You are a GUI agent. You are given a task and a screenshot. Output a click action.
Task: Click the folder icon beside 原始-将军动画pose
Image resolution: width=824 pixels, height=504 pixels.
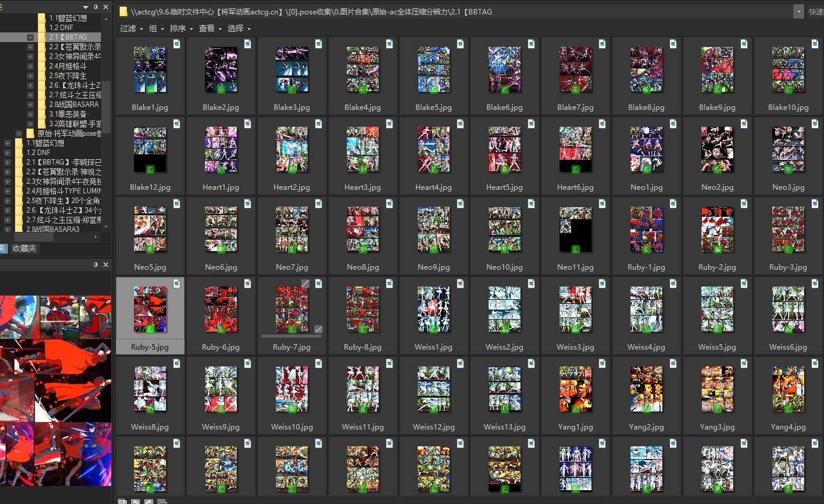tap(30, 133)
